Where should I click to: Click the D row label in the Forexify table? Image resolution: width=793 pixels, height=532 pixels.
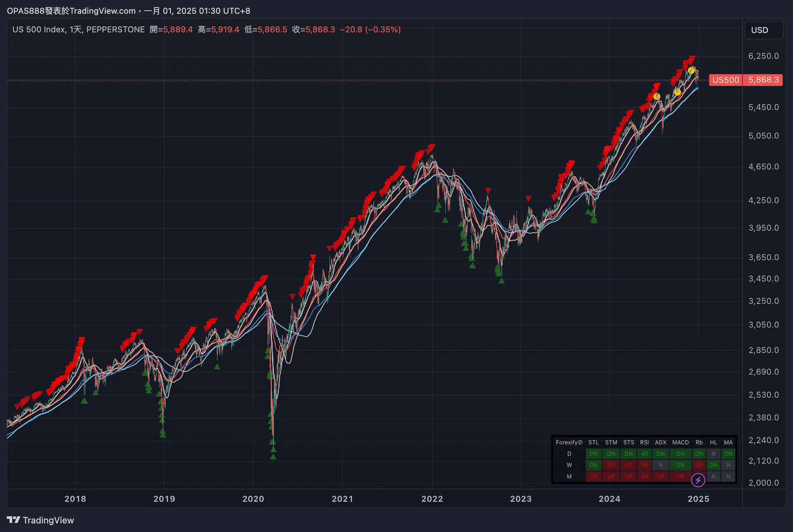569,454
